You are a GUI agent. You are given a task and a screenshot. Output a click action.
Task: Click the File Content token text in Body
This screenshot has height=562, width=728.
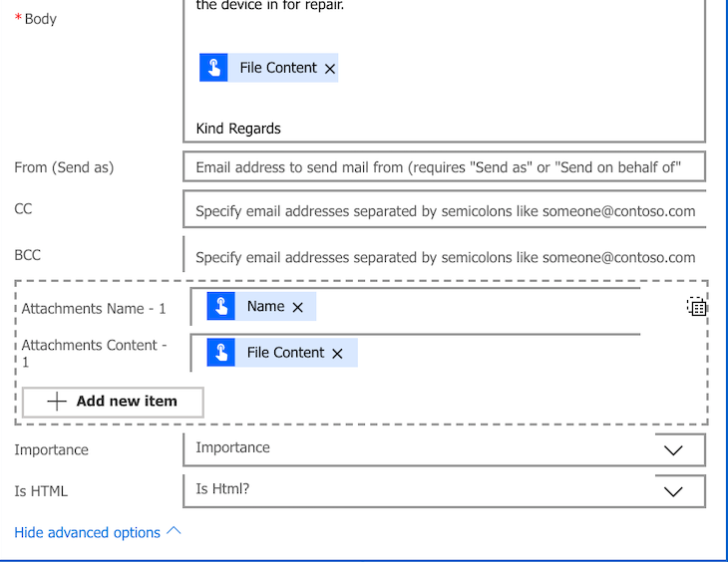click(278, 68)
